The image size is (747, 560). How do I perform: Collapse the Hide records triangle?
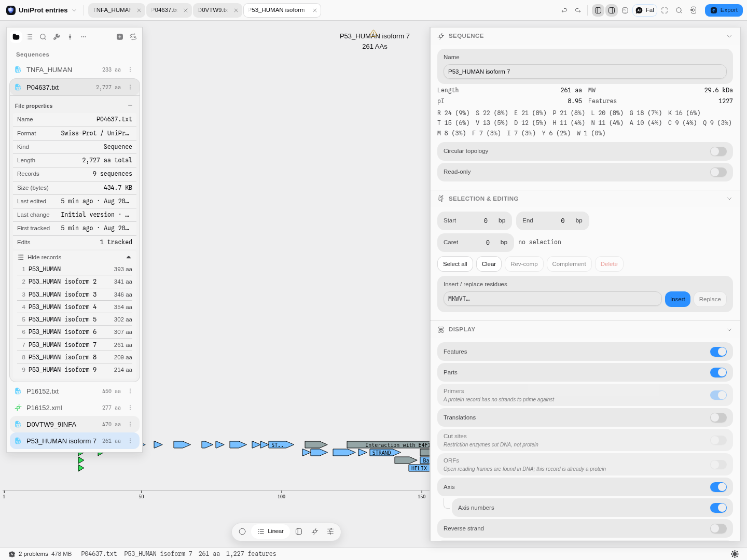click(129, 257)
